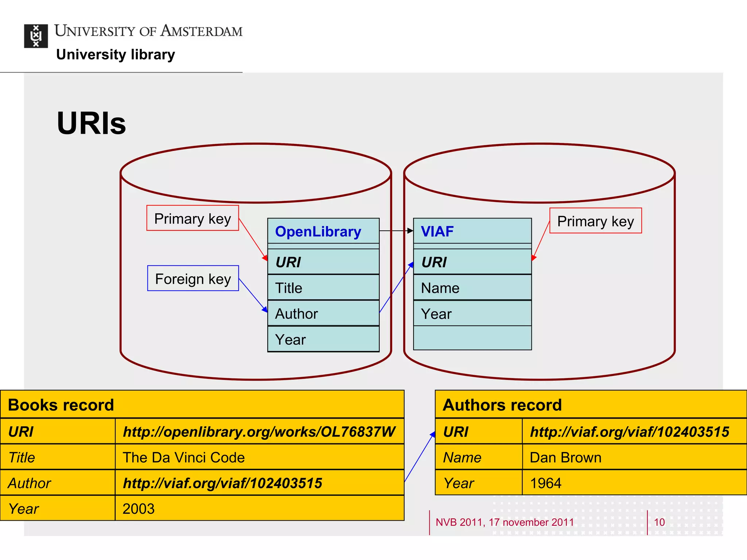
Task: Click the 2003 year cell
Action: [139, 509]
